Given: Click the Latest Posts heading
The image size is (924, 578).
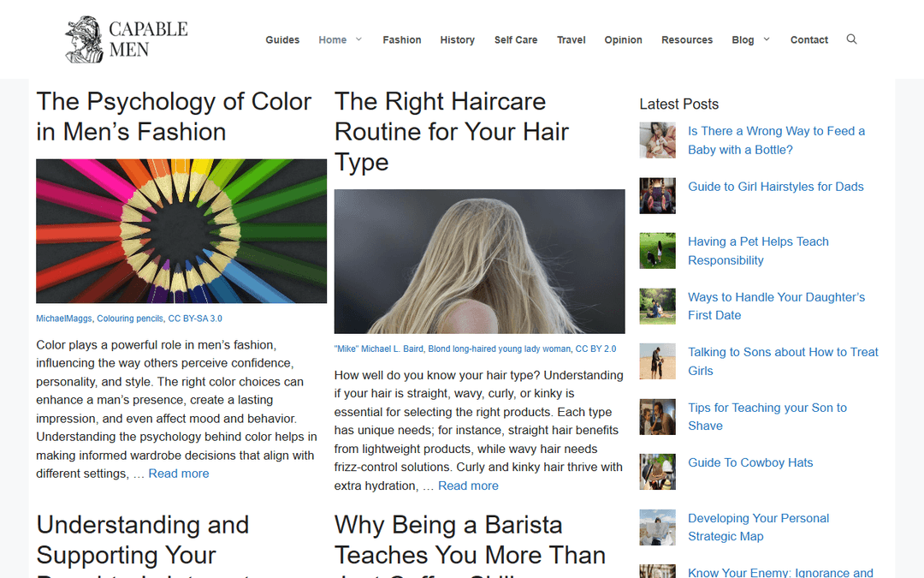Looking at the screenshot, I should click(678, 104).
